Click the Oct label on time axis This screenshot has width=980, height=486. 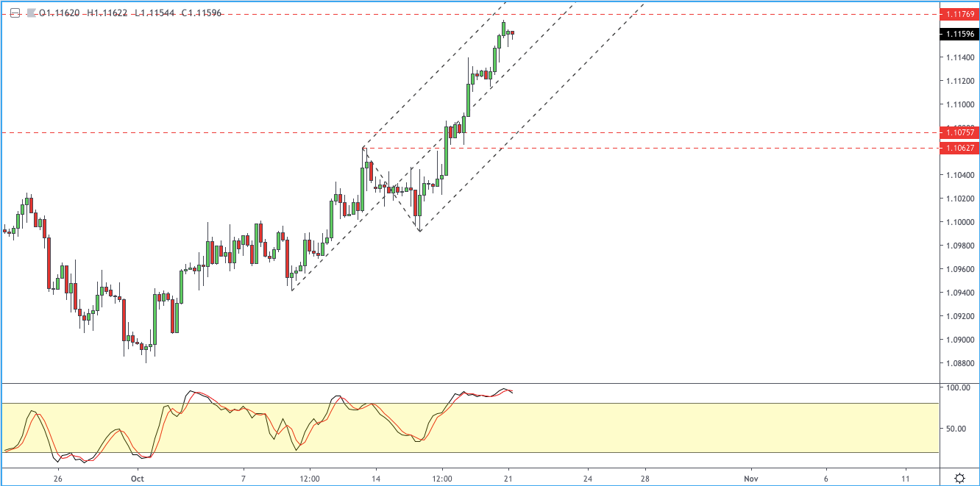(137, 478)
